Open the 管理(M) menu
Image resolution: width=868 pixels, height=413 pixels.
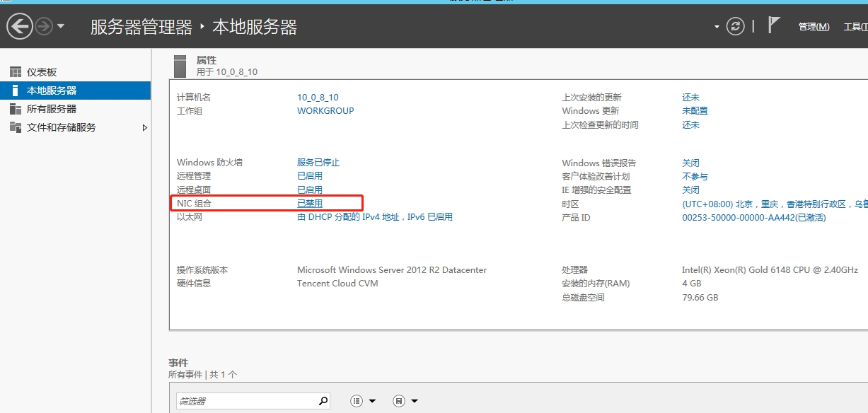814,27
